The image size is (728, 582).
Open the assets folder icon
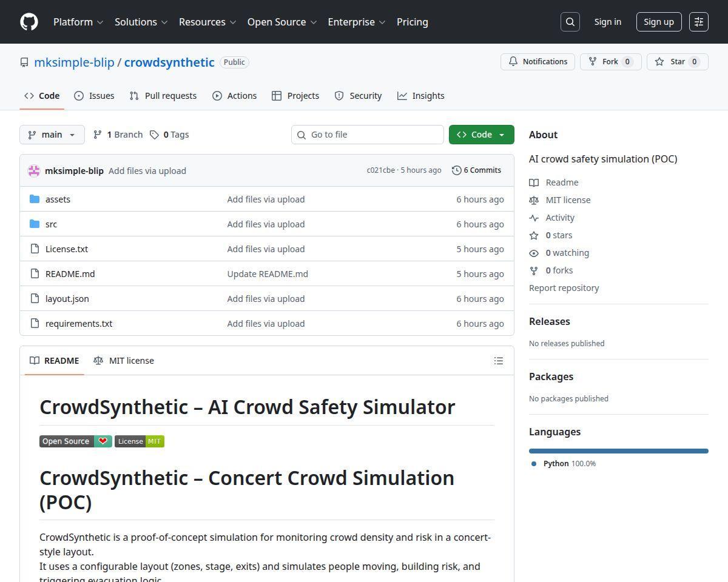coord(35,199)
